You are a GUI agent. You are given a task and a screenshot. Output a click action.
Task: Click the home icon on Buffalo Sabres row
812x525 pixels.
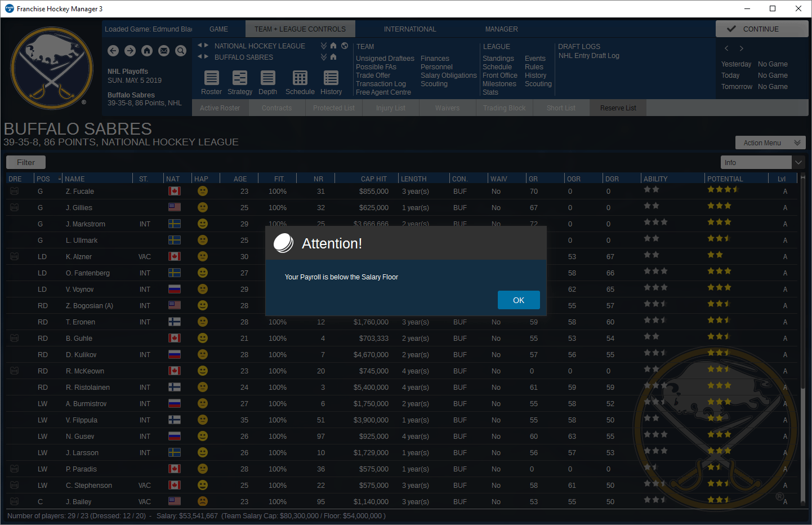point(333,57)
